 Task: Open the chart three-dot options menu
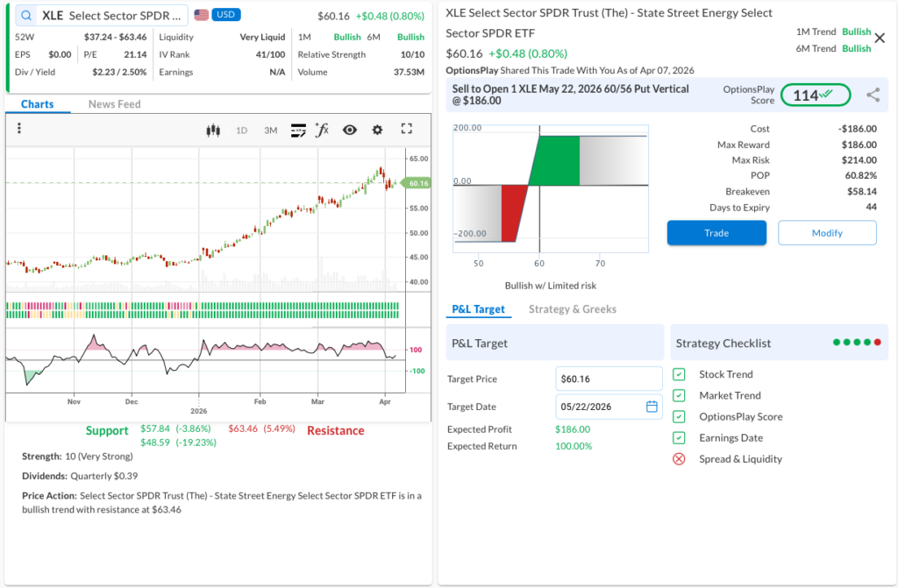(x=19, y=129)
